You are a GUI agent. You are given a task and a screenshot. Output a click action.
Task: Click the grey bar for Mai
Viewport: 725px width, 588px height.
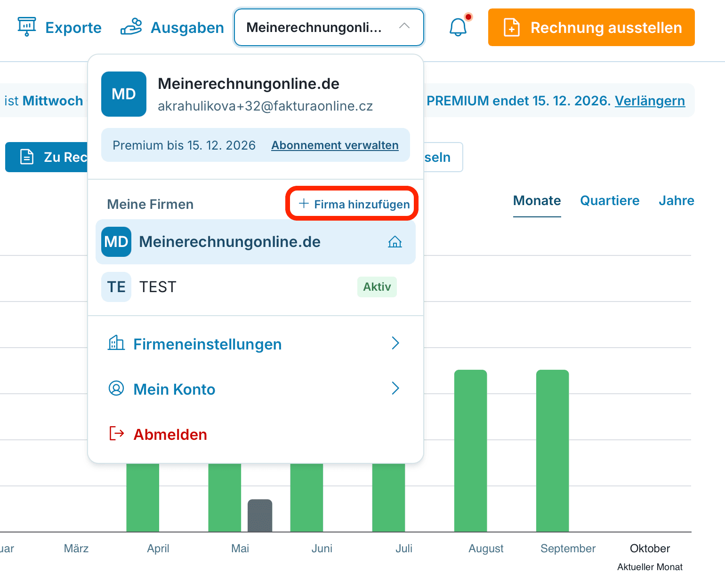pos(260,516)
